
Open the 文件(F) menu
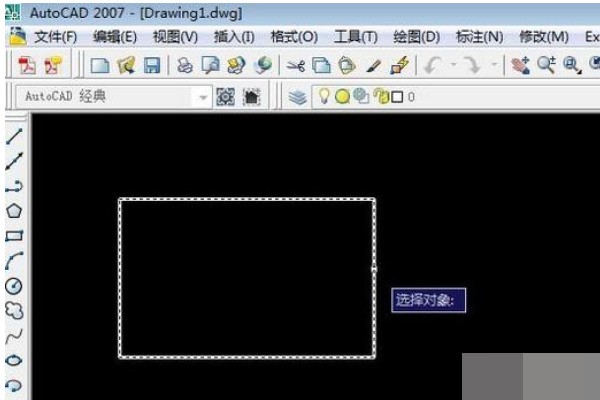tap(55, 37)
